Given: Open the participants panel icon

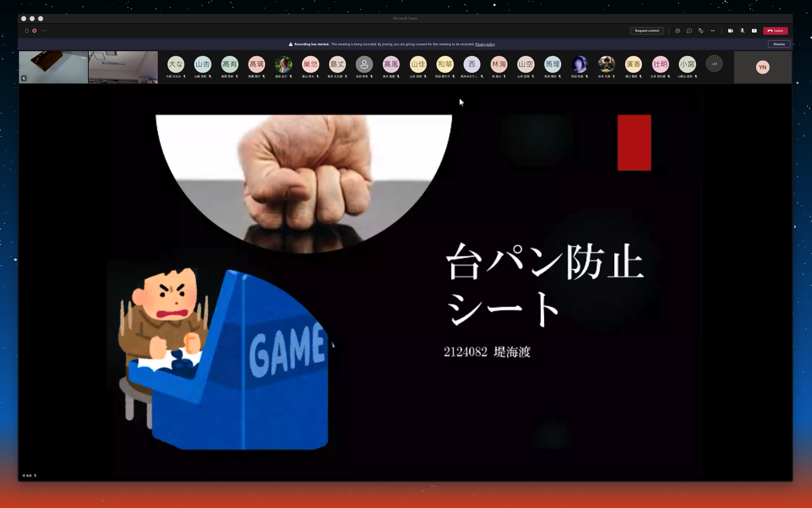Looking at the screenshot, I should 678,31.
